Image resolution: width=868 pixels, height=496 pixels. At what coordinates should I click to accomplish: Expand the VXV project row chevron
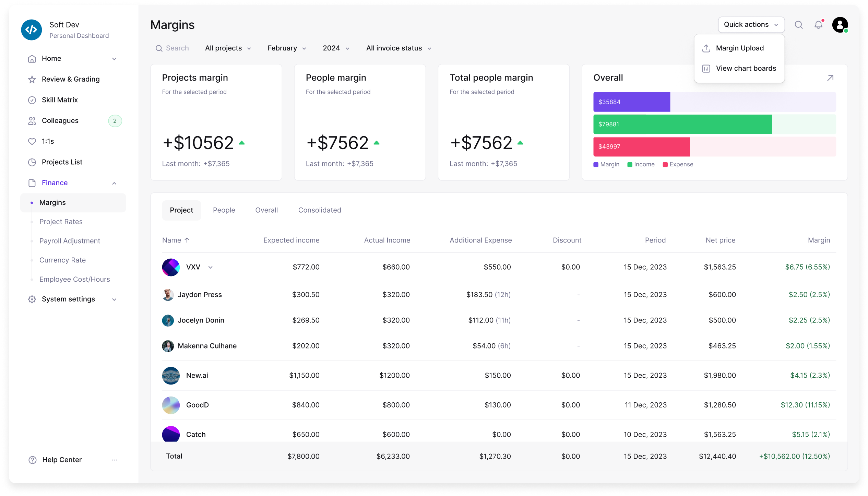(211, 267)
